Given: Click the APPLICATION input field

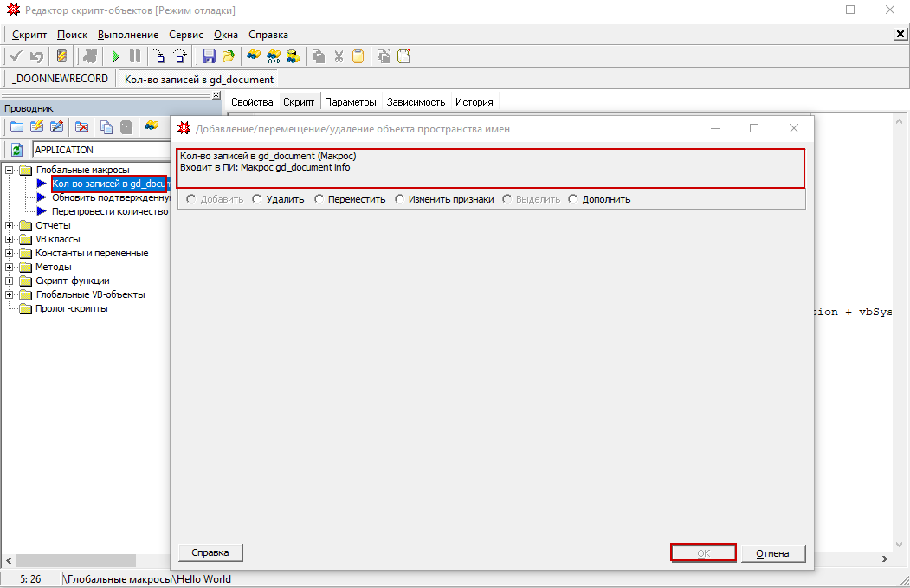Looking at the screenshot, I should pos(100,150).
